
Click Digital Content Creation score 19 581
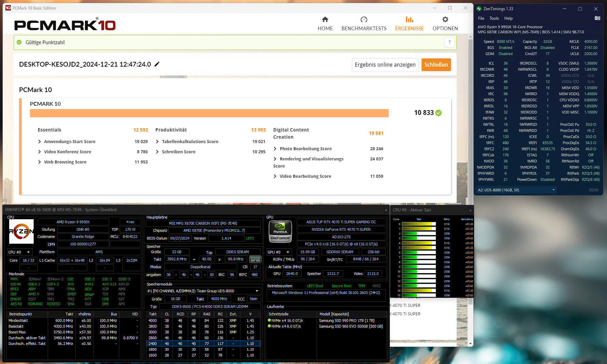point(376,134)
